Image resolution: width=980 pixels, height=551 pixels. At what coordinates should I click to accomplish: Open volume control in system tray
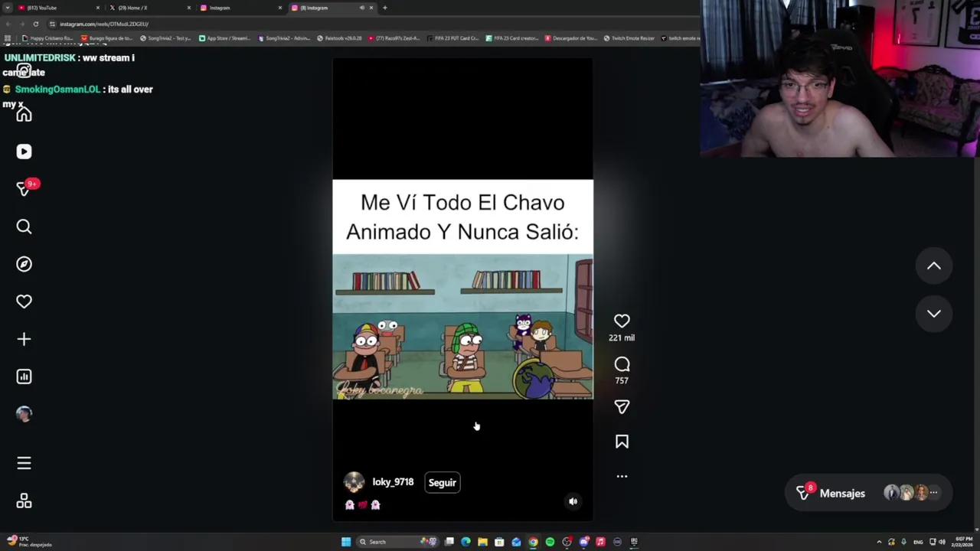click(x=942, y=542)
